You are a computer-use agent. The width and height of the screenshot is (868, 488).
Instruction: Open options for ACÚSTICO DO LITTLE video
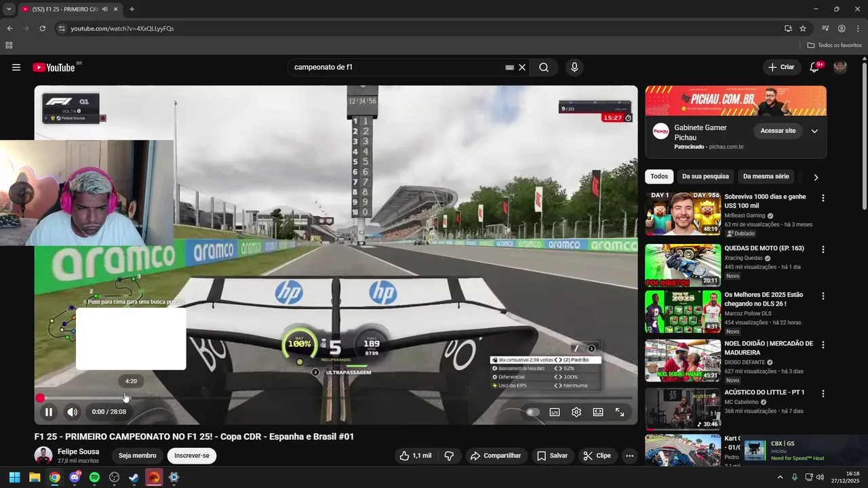coord(823,393)
